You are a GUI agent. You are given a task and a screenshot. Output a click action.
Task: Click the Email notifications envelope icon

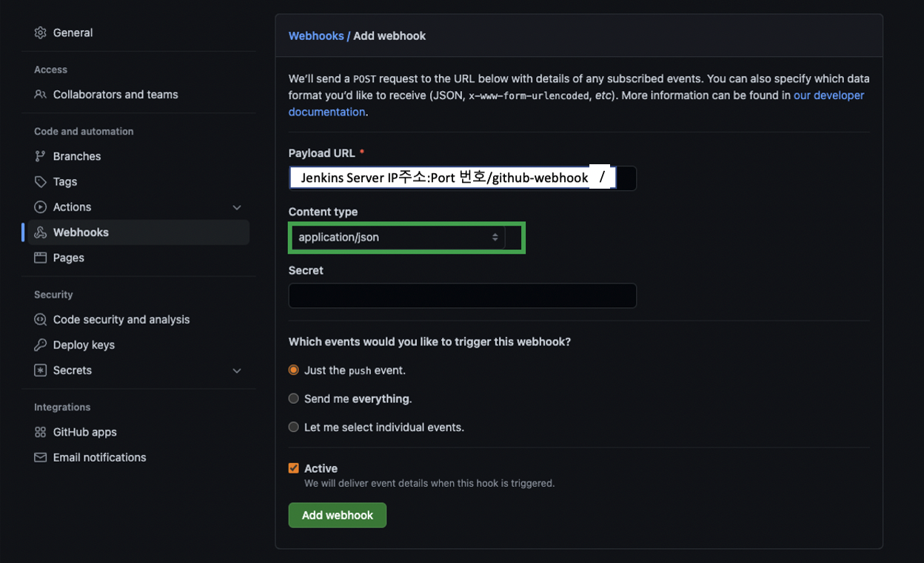click(40, 457)
